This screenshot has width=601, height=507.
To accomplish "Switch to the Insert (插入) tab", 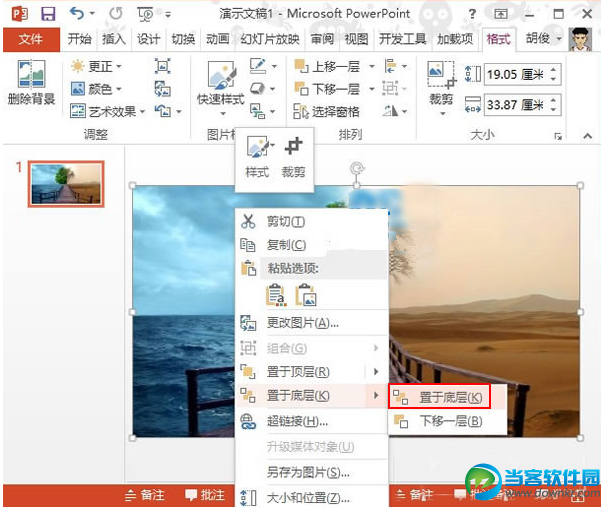I will pyautogui.click(x=113, y=39).
